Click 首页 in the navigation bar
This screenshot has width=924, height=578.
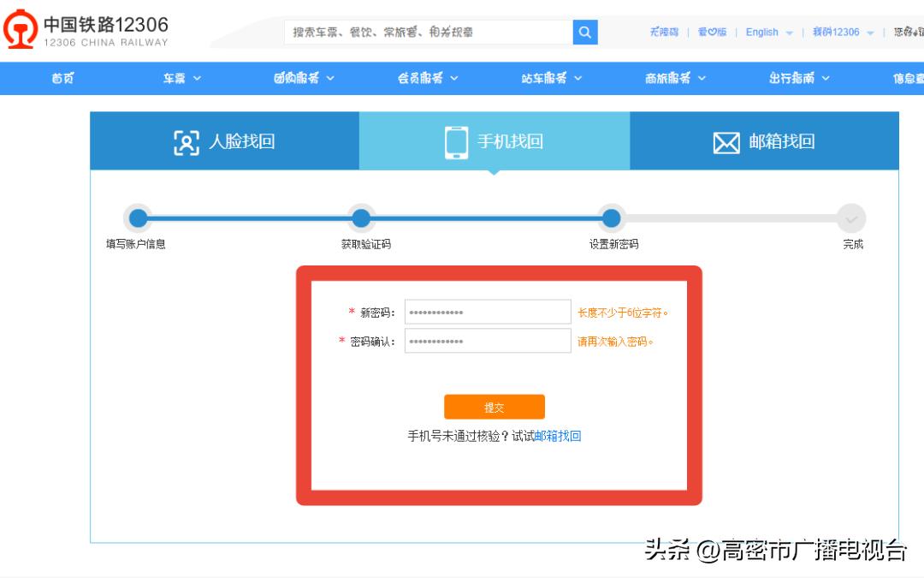pyautogui.click(x=60, y=77)
